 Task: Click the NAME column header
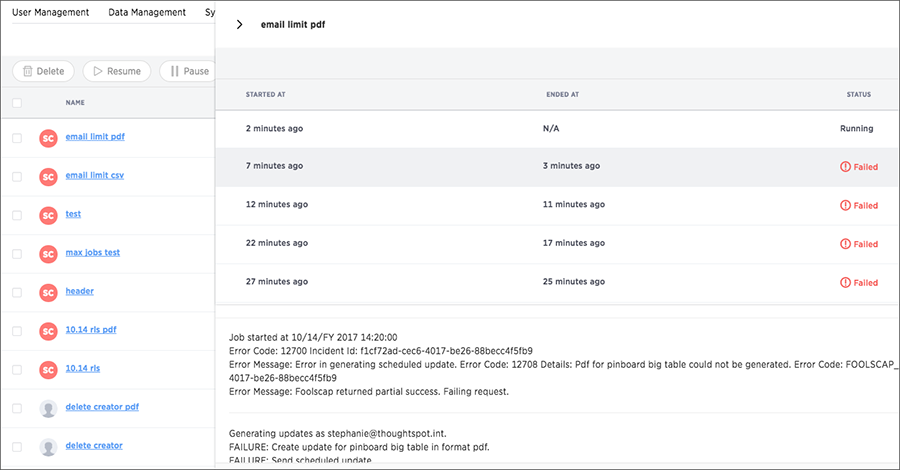tap(75, 103)
